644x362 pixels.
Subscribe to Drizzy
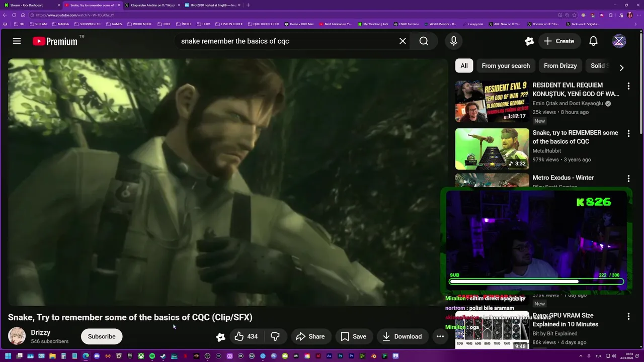(102, 336)
